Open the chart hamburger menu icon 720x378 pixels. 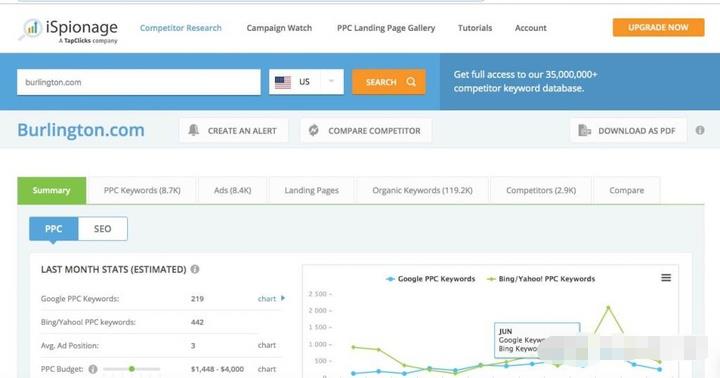click(666, 278)
